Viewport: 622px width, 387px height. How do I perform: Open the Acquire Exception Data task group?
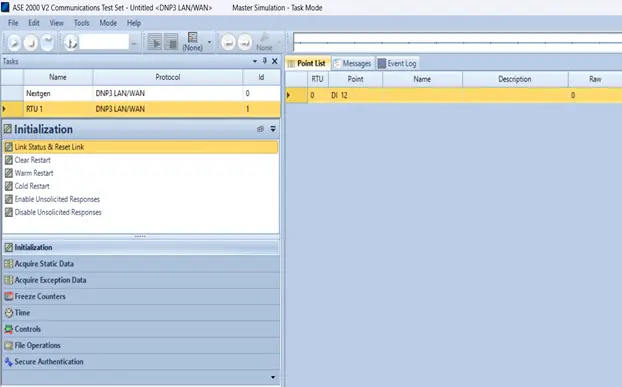141,280
